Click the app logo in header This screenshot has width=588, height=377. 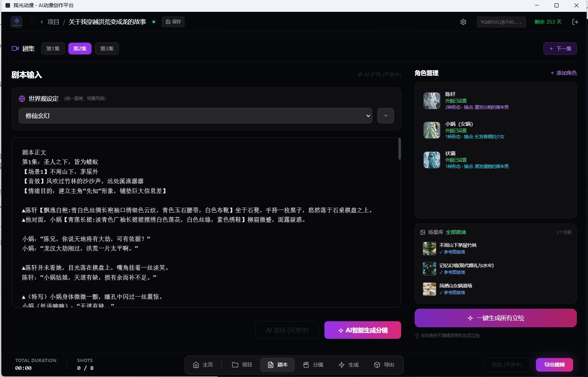point(17,22)
